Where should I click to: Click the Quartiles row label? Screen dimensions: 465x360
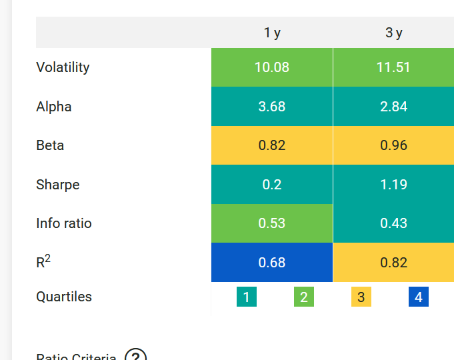pyautogui.click(x=64, y=297)
